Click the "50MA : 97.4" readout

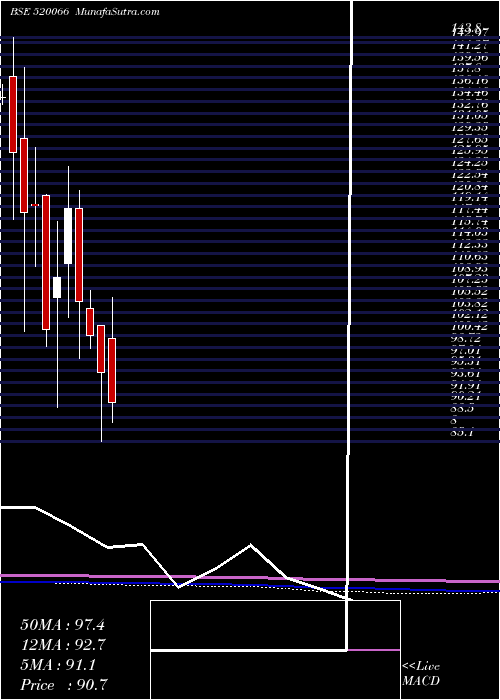point(62,625)
